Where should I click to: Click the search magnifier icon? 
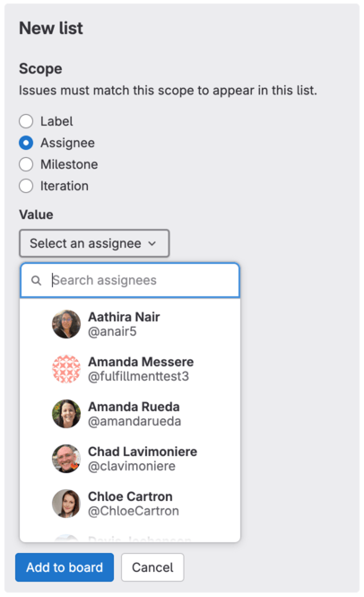click(36, 281)
